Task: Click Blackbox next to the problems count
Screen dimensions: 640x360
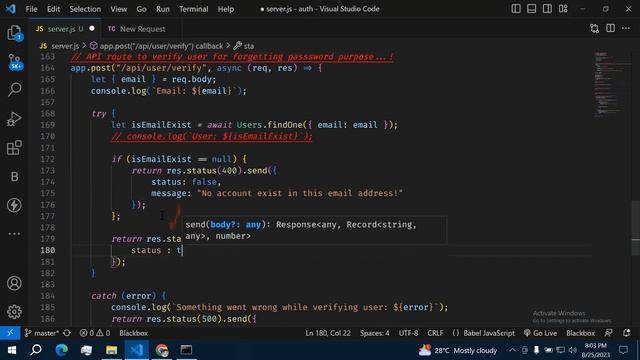Action: pos(133,333)
